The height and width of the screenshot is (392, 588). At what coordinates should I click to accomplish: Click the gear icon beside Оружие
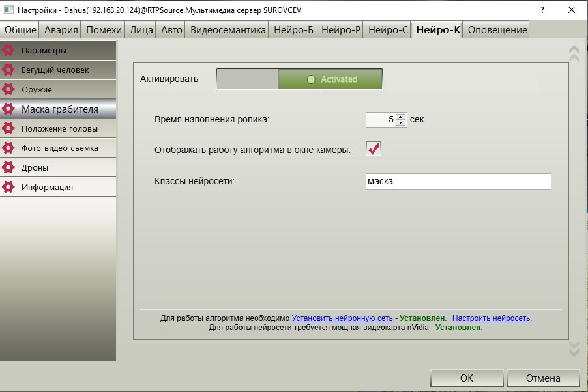8,89
